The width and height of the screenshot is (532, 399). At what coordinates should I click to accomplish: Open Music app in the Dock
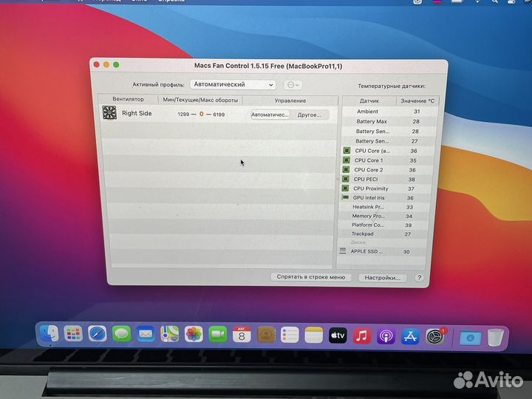tap(362, 336)
